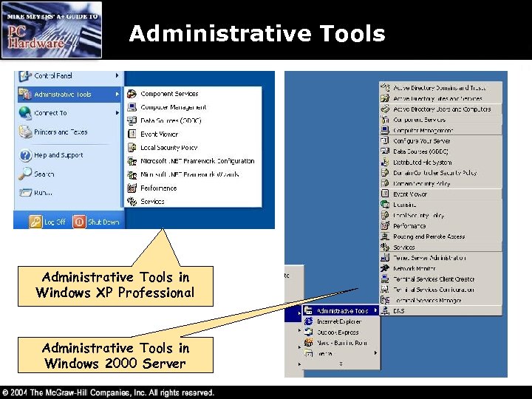Expand the Control Panel submenu arrow
This screenshot has width=532, height=399.
pos(117,75)
